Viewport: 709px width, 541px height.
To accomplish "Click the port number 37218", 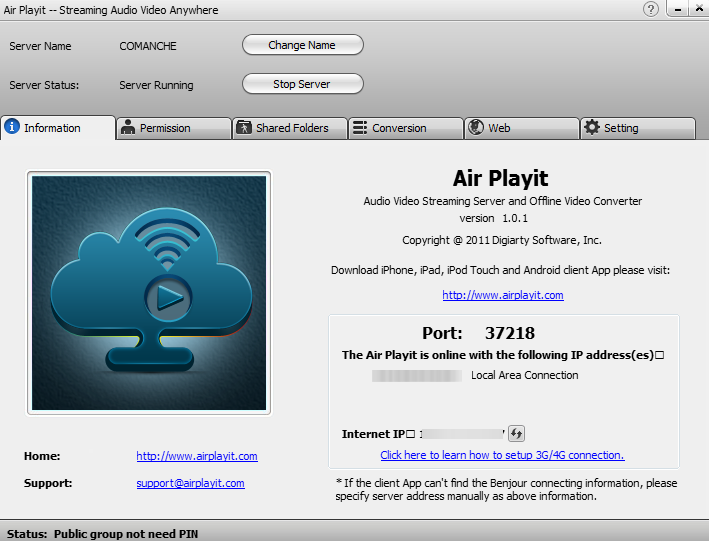I will click(510, 333).
